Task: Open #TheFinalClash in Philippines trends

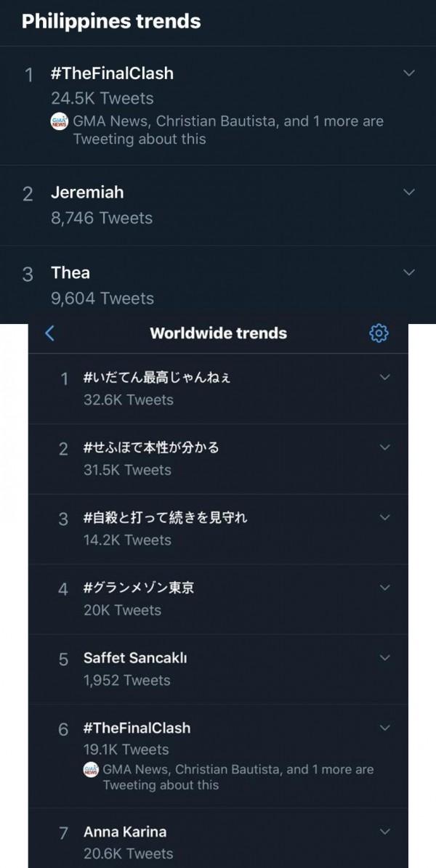Action: [112, 73]
